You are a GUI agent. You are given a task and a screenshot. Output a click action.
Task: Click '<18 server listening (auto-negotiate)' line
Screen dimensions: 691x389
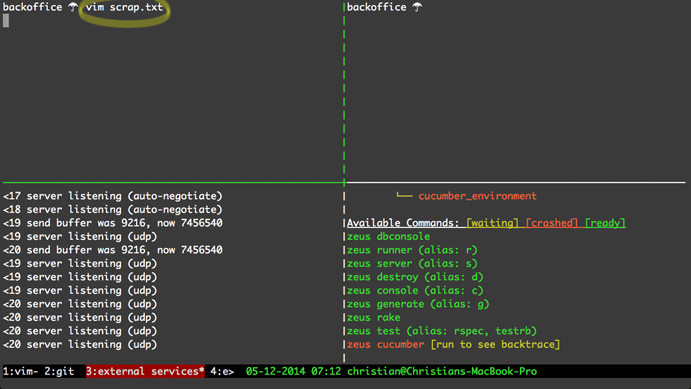[113, 209]
